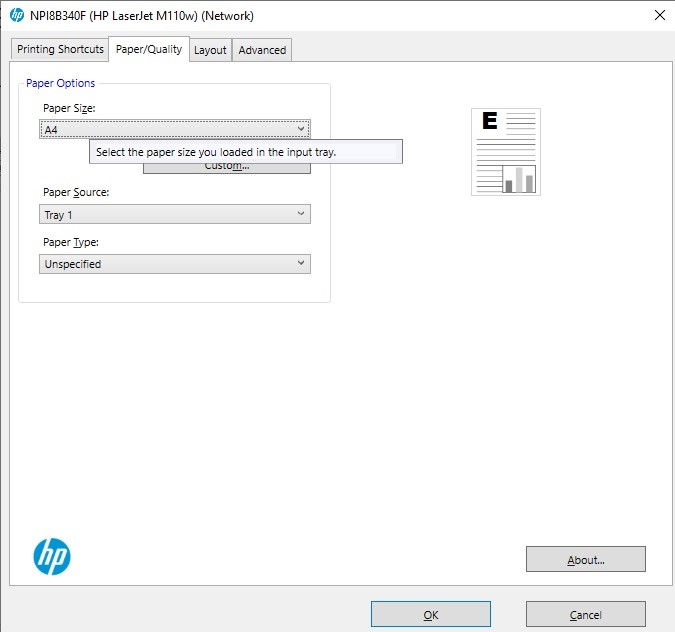Open the Paper Size dropdown showing A4
The image size is (675, 632).
click(x=175, y=129)
